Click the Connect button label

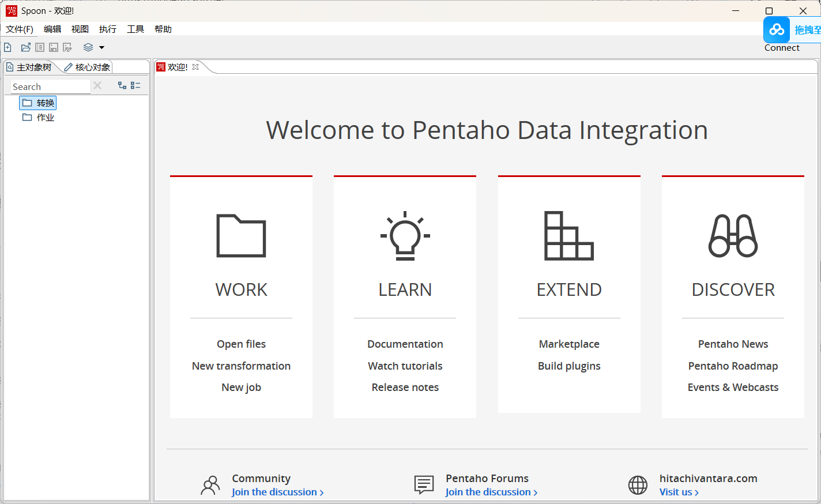point(782,48)
